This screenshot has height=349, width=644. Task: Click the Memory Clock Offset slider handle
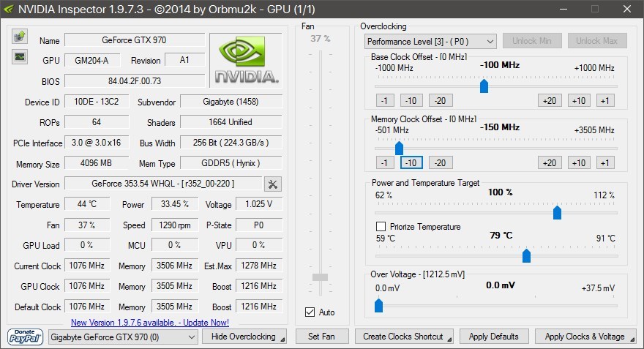(399, 149)
